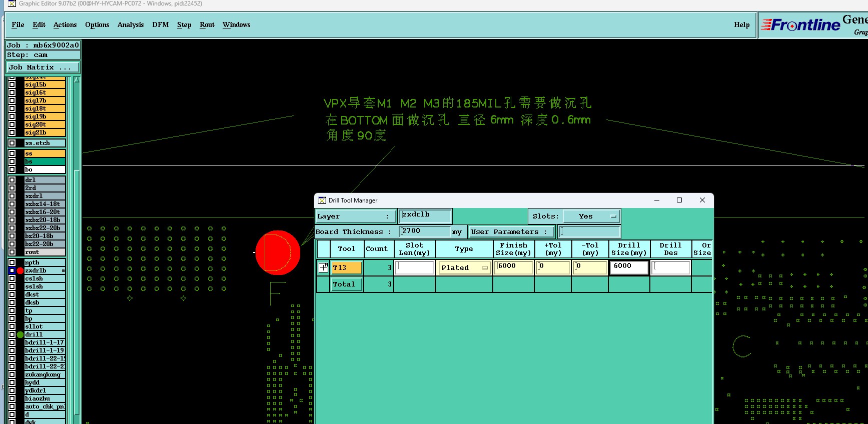
Task: Open the Edit menu
Action: click(x=39, y=24)
